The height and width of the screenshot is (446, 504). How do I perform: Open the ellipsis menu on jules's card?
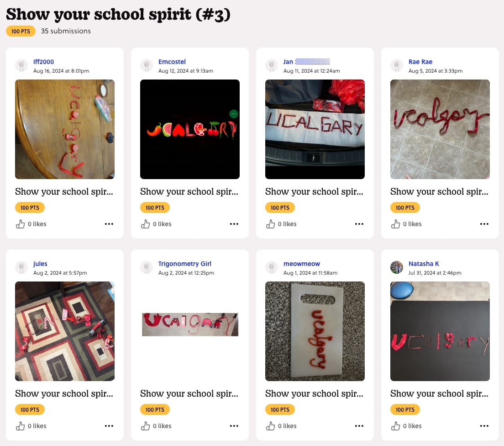point(109,426)
